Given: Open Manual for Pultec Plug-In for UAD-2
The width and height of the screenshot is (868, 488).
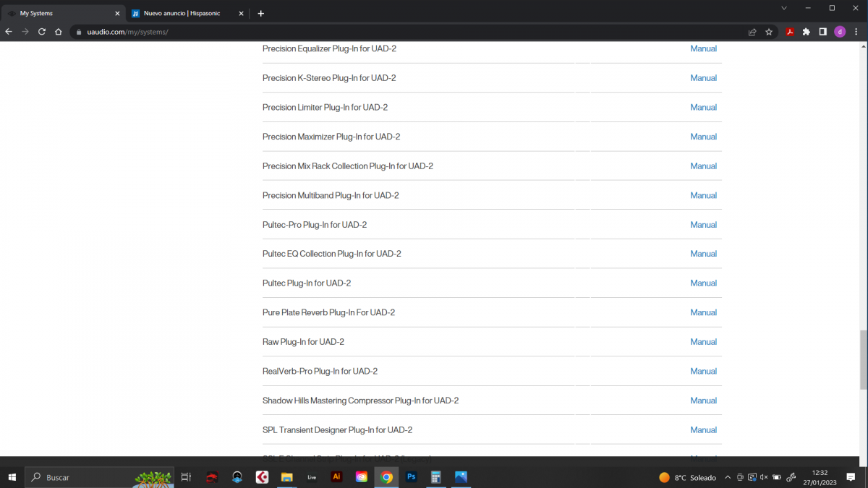Looking at the screenshot, I should (x=703, y=283).
